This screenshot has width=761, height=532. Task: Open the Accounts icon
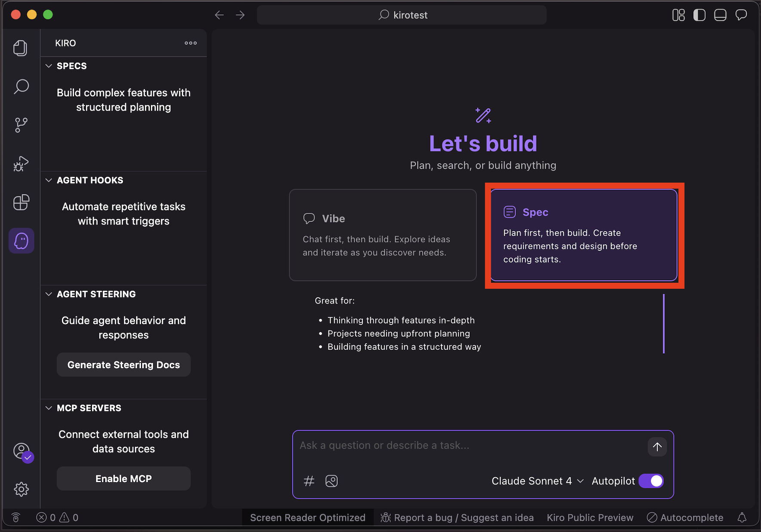pos(22,452)
